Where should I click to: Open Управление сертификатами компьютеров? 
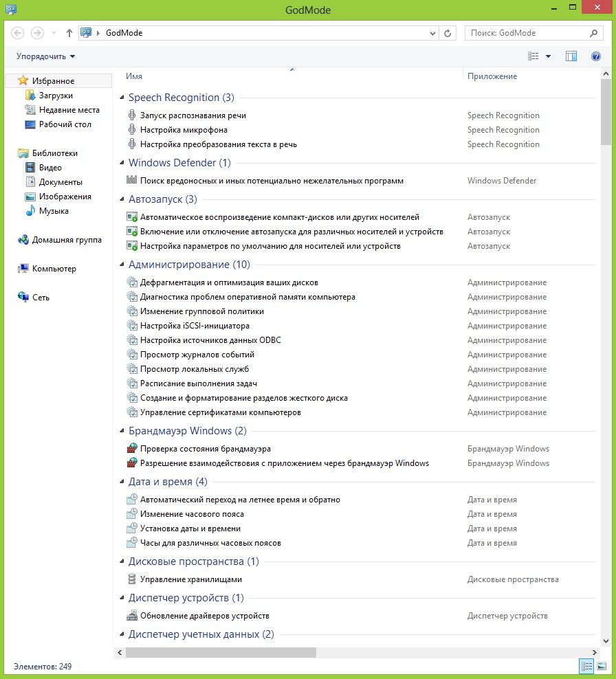tap(221, 412)
